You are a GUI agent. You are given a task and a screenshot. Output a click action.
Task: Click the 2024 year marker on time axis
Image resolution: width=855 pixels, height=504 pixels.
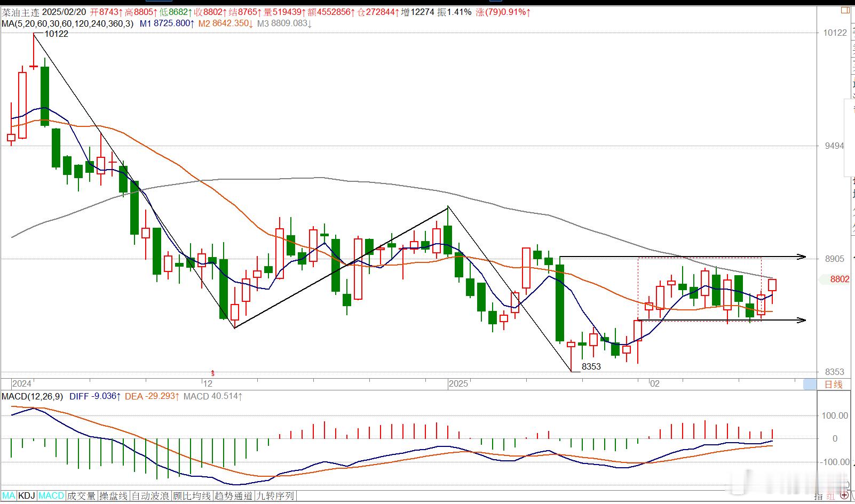click(x=22, y=383)
